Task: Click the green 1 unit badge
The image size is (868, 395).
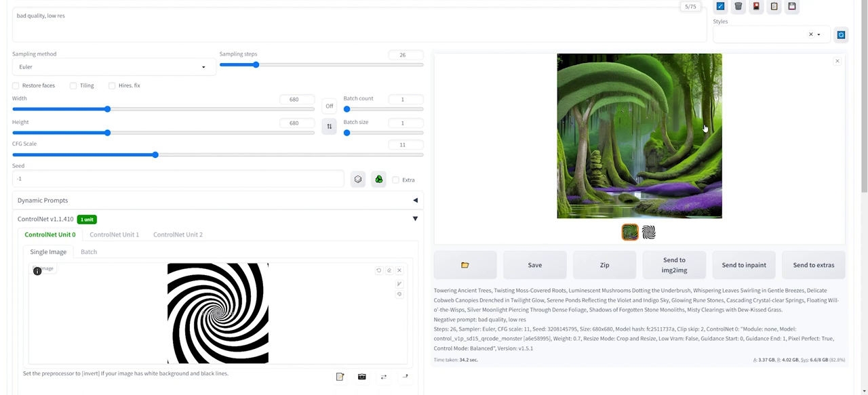Action: pyautogui.click(x=87, y=220)
